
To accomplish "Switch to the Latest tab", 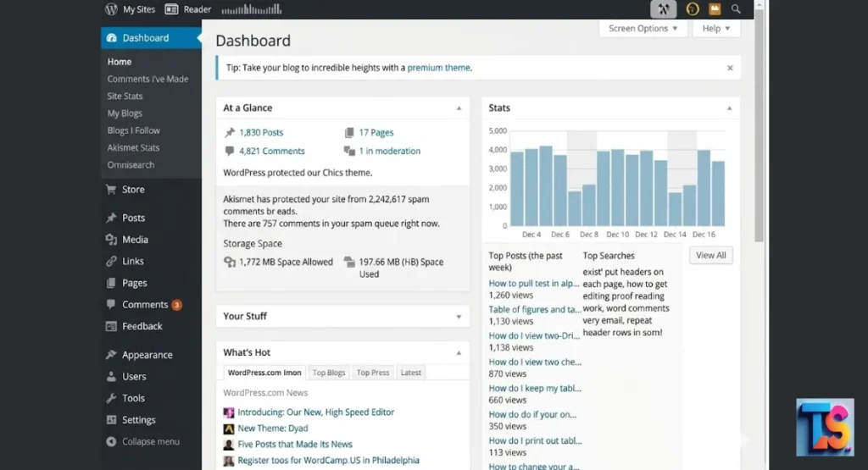I will point(411,373).
